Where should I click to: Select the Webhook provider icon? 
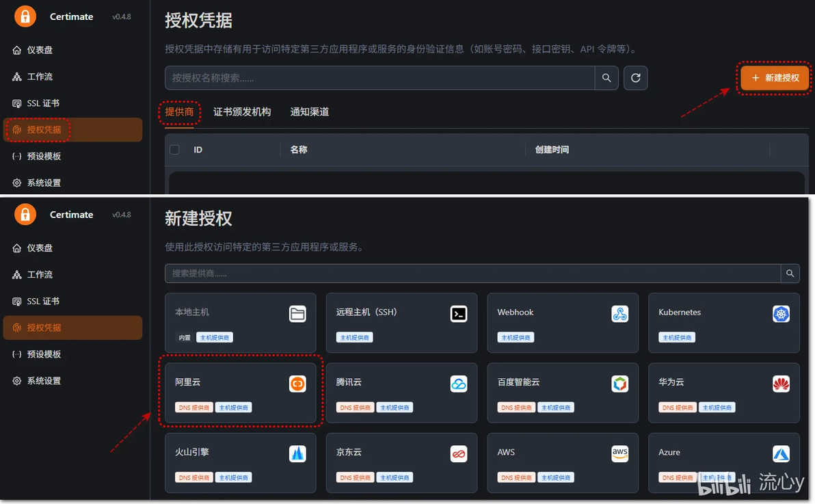tap(619, 314)
